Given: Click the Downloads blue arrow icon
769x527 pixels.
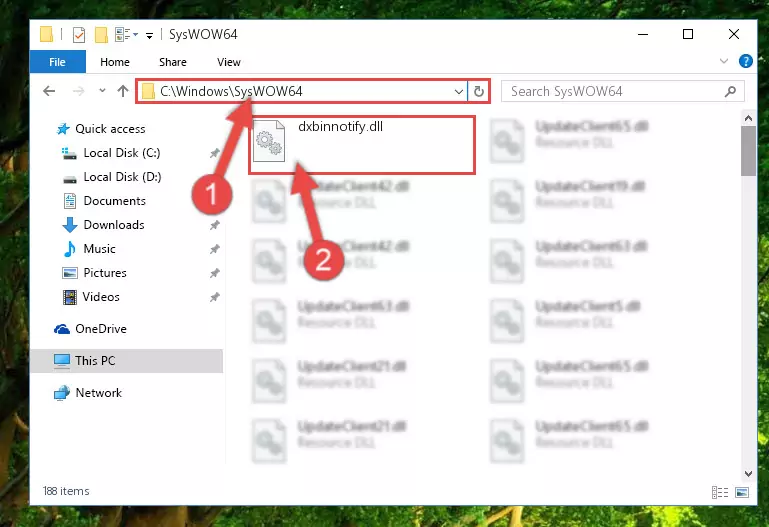Looking at the screenshot, I should pyautogui.click(x=70, y=225).
